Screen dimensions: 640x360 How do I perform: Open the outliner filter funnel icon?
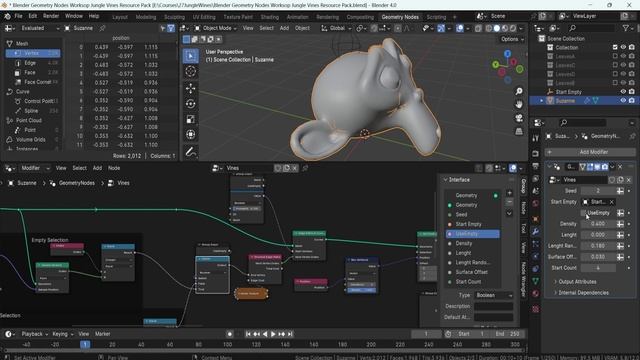point(626,28)
